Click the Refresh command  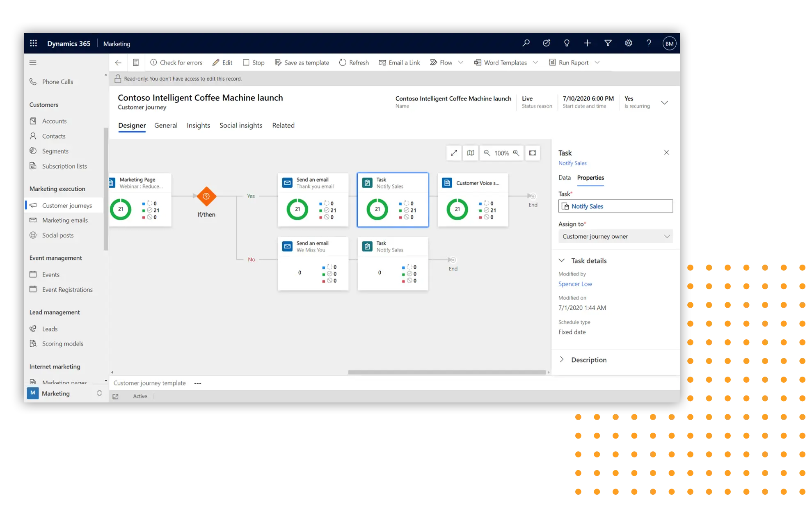pyautogui.click(x=354, y=62)
